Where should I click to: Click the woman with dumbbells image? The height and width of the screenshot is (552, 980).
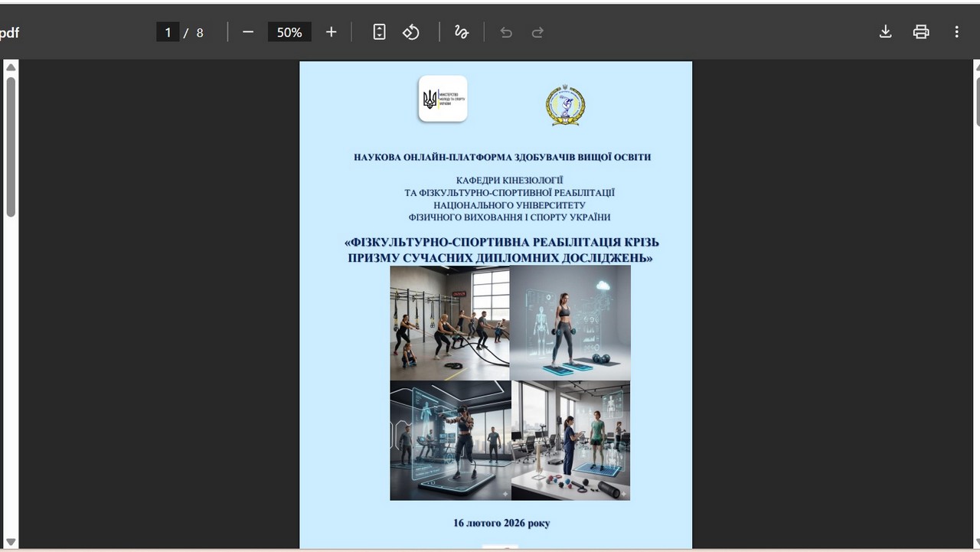(570, 323)
